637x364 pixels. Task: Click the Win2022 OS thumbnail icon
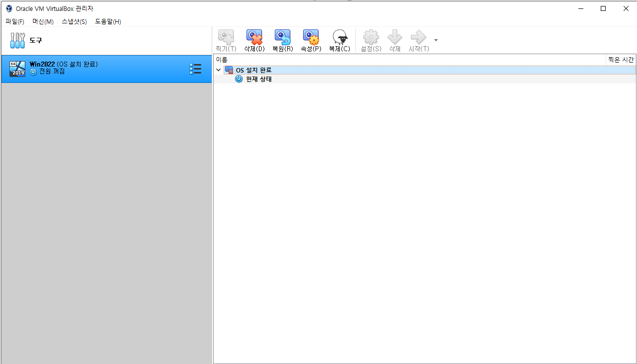(x=17, y=69)
